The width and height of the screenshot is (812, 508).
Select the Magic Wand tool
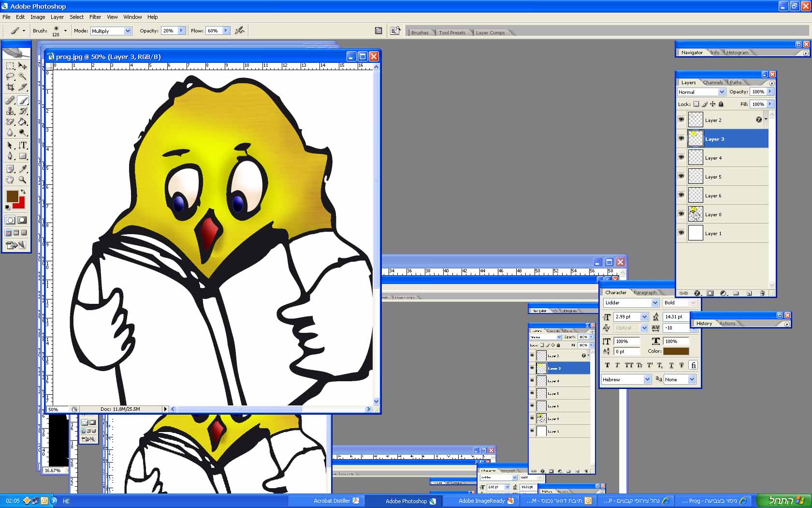[x=23, y=76]
